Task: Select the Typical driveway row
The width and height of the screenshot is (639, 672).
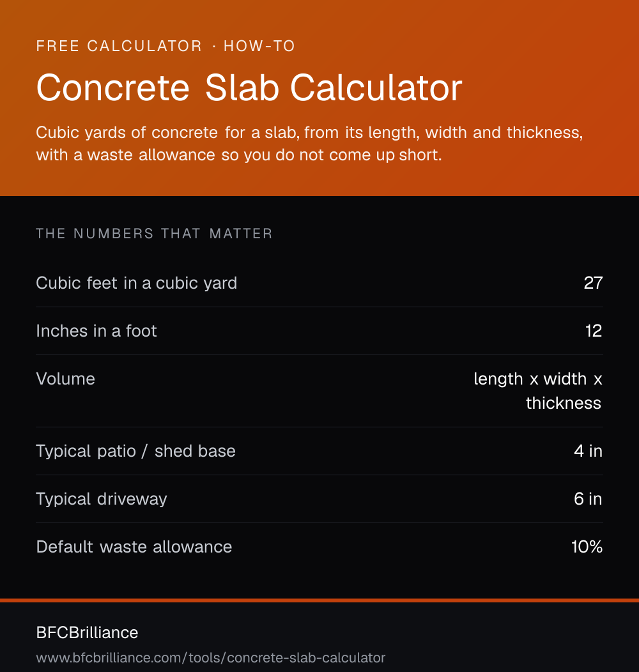Action: (319, 499)
